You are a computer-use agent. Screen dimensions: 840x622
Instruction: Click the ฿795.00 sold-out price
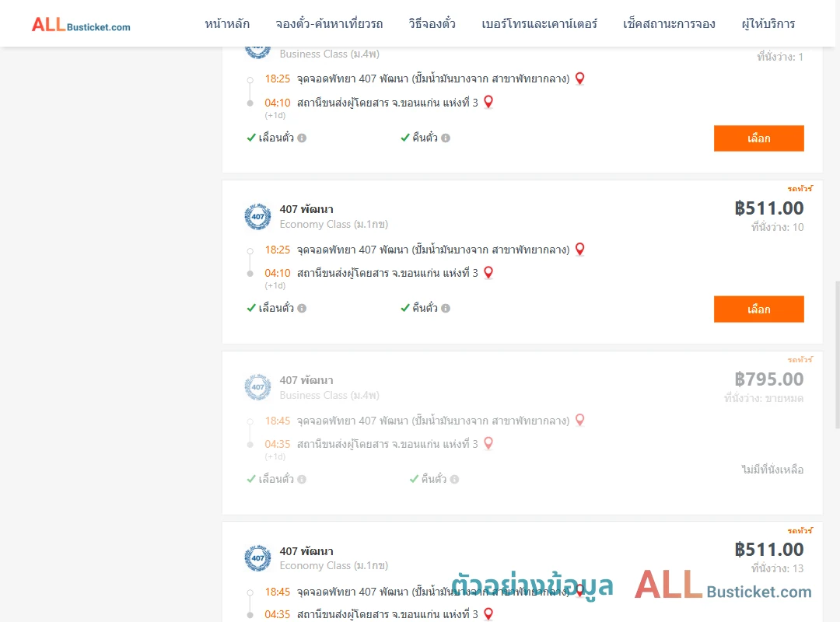tap(768, 379)
